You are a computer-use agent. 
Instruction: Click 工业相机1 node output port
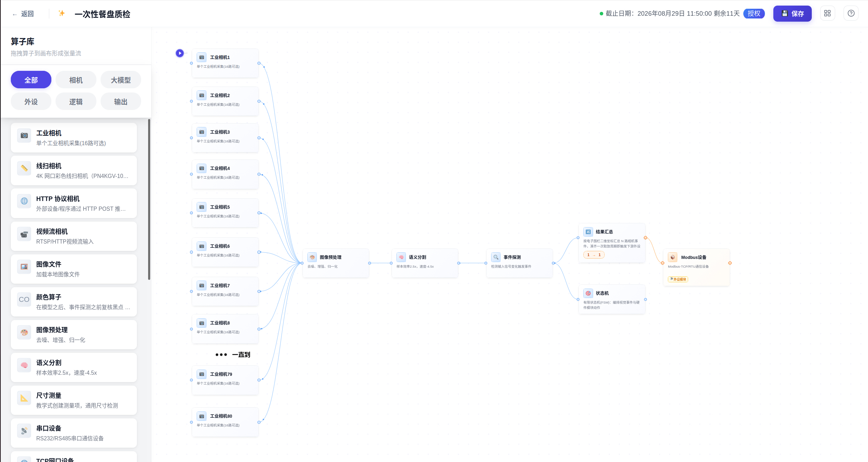[259, 63]
